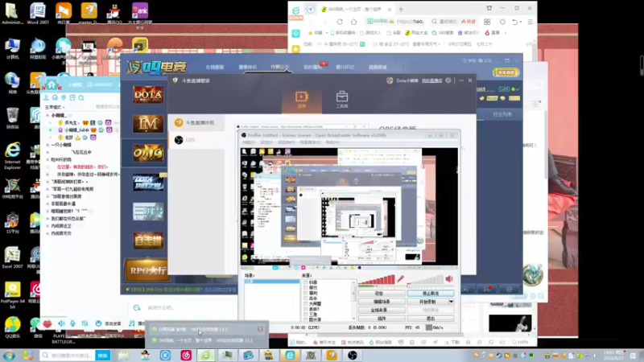Mute the microphone icon in OBS
The image size is (644, 362).
(x=399, y=279)
